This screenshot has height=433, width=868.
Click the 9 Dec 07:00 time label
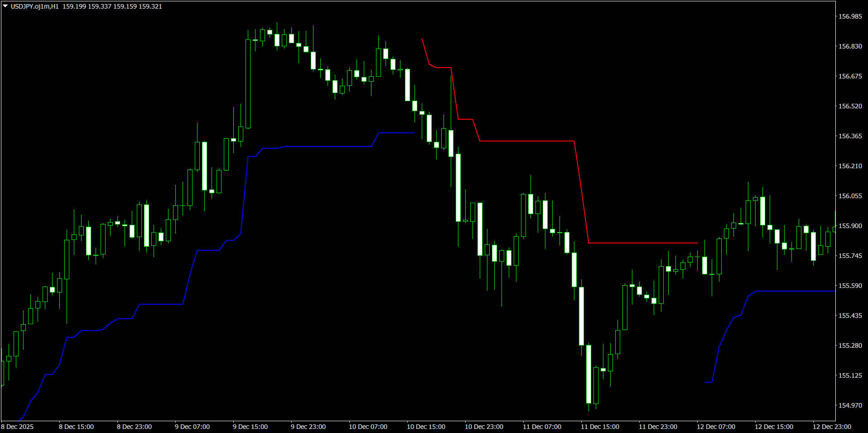(192, 427)
